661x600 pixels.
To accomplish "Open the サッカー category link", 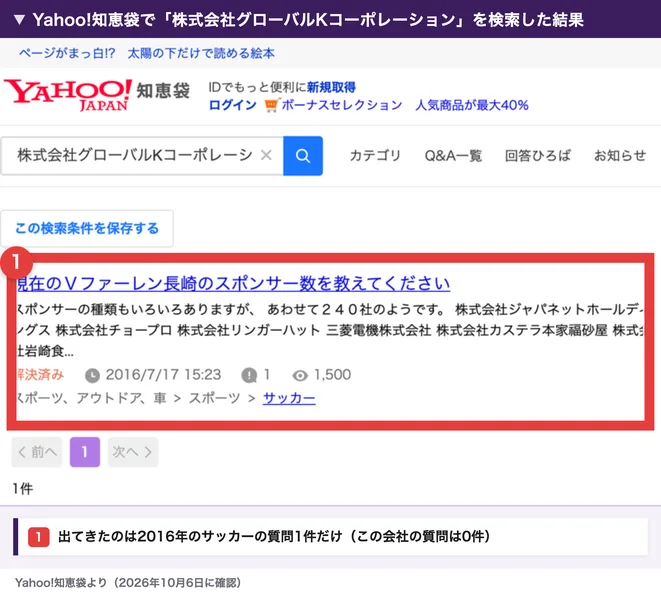I will click(289, 398).
